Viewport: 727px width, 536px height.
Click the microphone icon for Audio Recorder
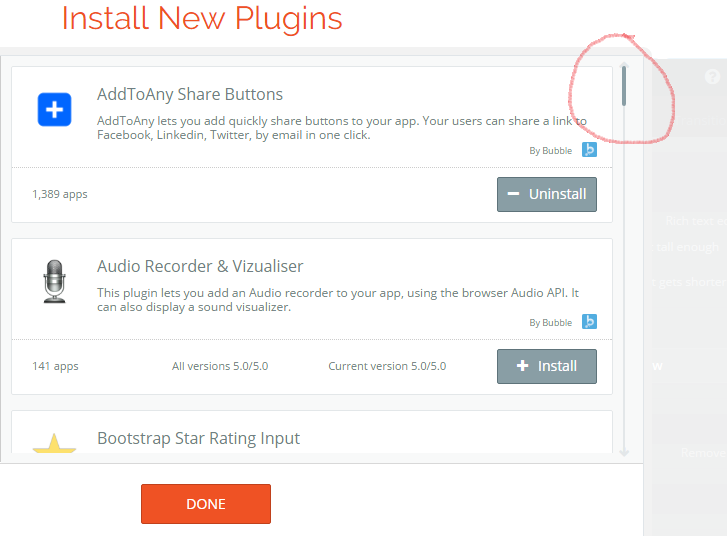click(x=54, y=281)
